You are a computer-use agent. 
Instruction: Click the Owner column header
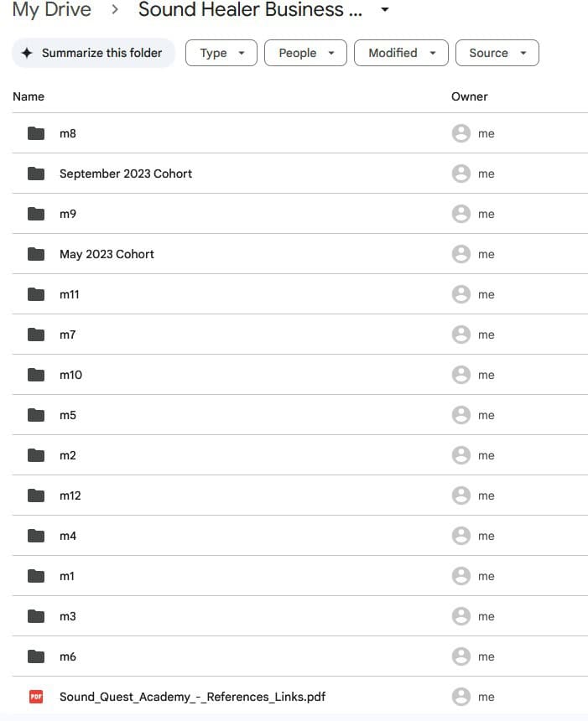pyautogui.click(x=469, y=96)
